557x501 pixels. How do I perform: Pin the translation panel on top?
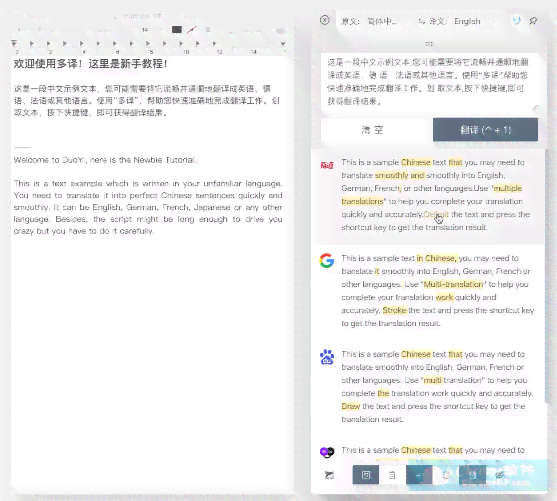pyautogui.click(x=533, y=21)
